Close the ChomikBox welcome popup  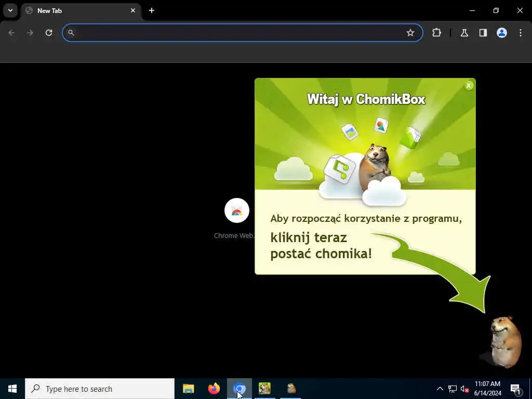pos(469,86)
